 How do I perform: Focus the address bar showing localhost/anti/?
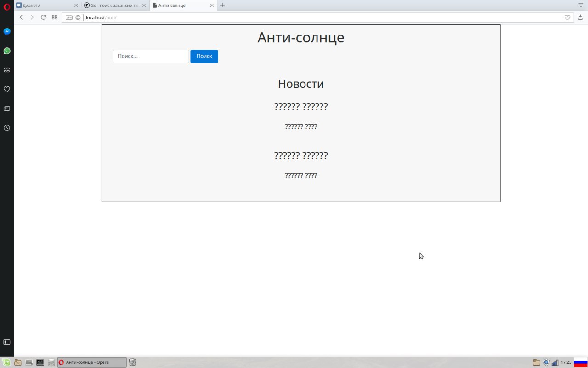click(x=317, y=17)
